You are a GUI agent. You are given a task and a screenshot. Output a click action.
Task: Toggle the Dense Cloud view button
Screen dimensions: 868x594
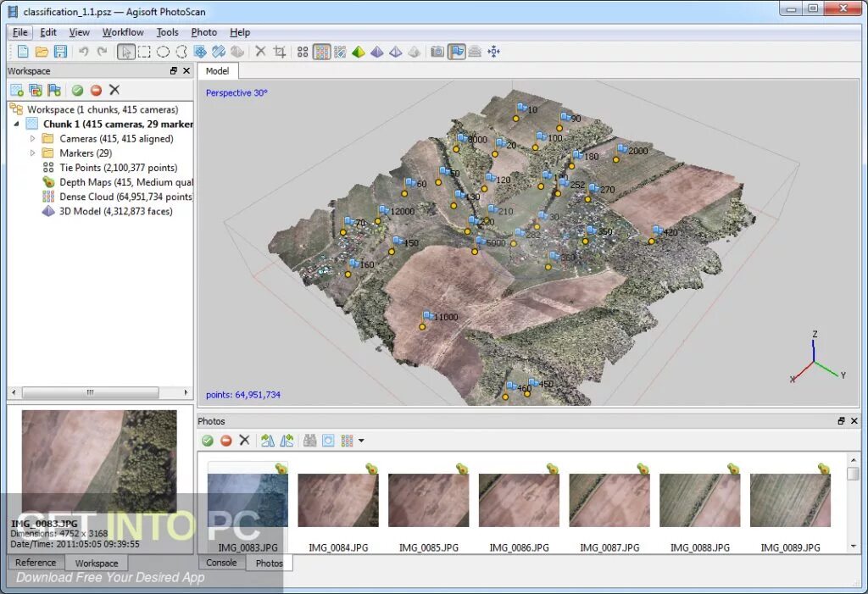point(321,52)
